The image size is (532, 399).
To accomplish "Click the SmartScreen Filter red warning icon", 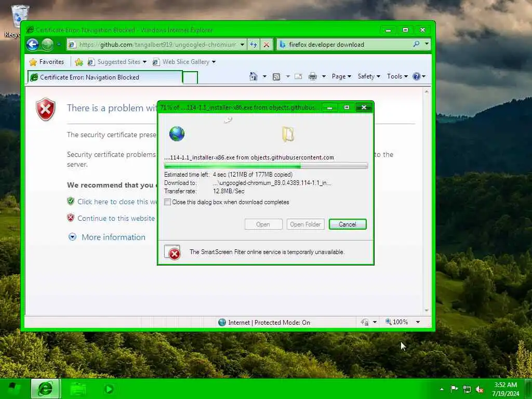I will pos(172,252).
